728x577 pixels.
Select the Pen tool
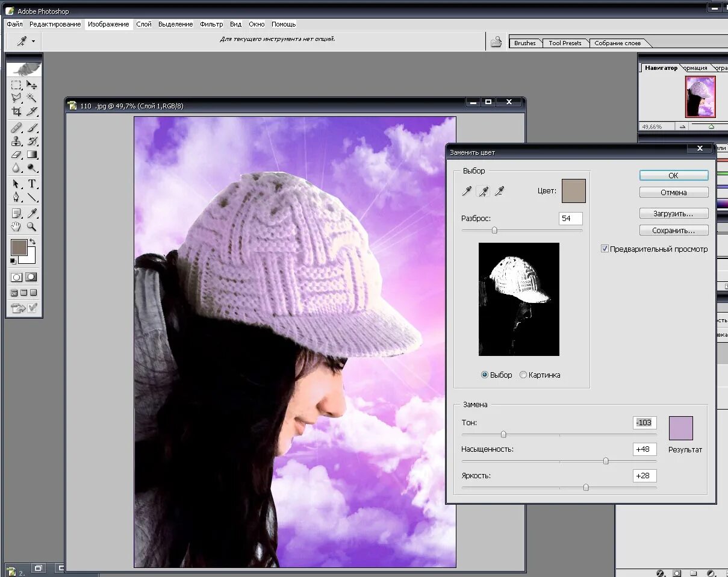(17, 197)
